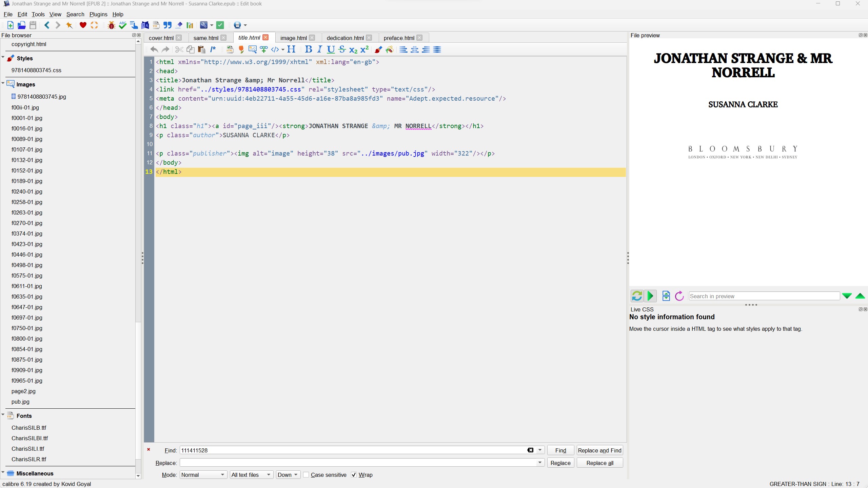Click the insert image icon

252,49
